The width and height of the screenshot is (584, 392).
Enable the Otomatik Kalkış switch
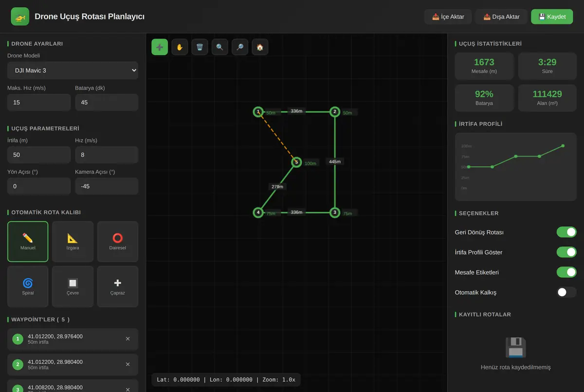(566, 292)
